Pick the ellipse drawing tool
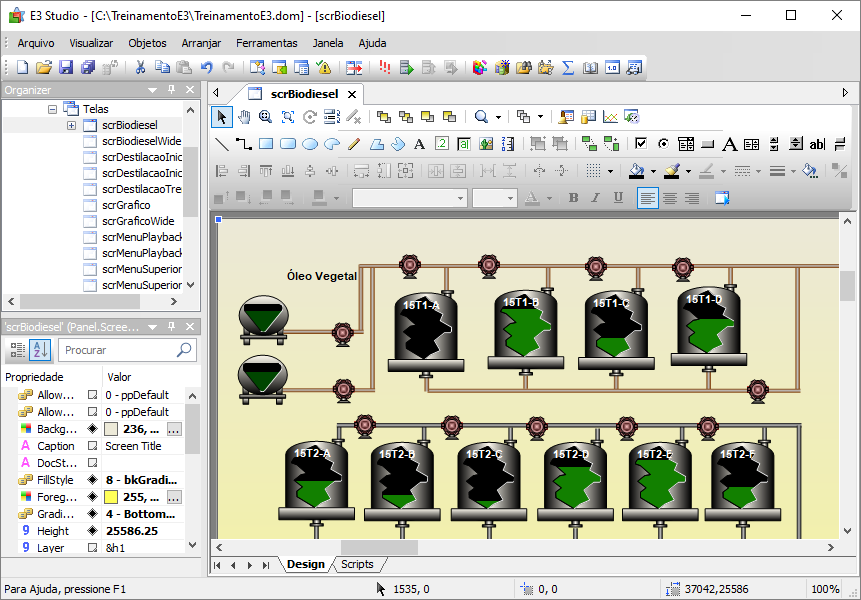 [310, 144]
